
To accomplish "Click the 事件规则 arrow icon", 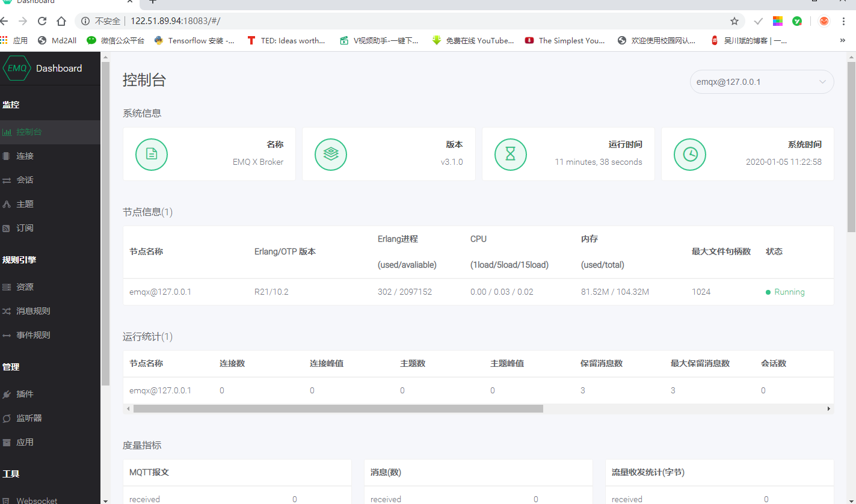I will (7, 335).
